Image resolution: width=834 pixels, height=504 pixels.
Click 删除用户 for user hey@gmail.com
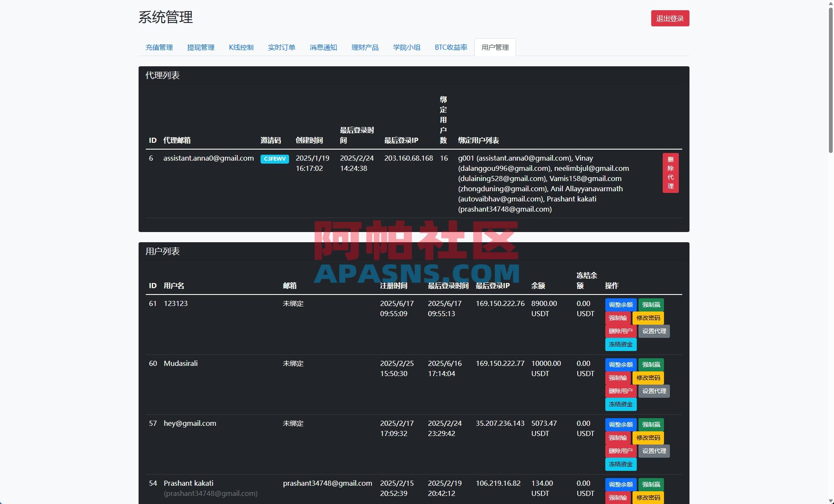[621, 451]
